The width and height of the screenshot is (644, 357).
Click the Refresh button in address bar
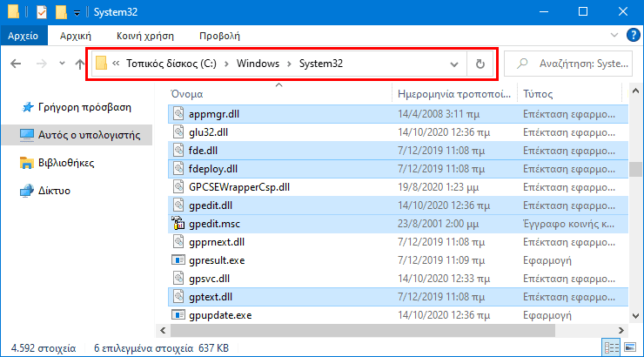coord(480,64)
